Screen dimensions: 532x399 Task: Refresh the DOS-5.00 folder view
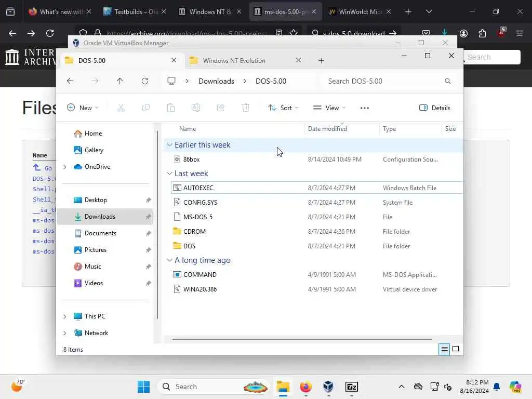[145, 81]
